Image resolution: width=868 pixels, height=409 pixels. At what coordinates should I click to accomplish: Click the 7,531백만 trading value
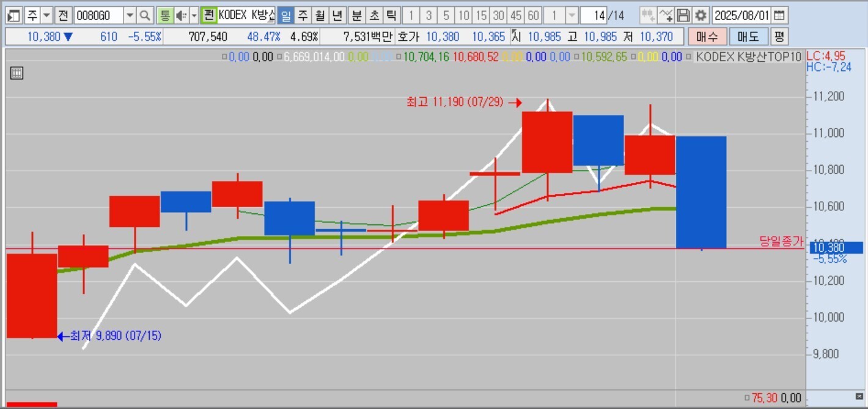click(x=367, y=37)
